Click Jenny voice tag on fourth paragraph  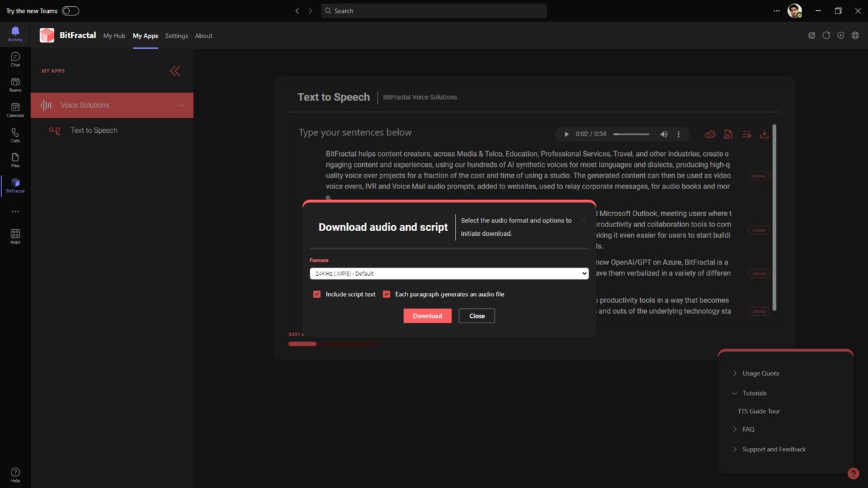(x=759, y=311)
